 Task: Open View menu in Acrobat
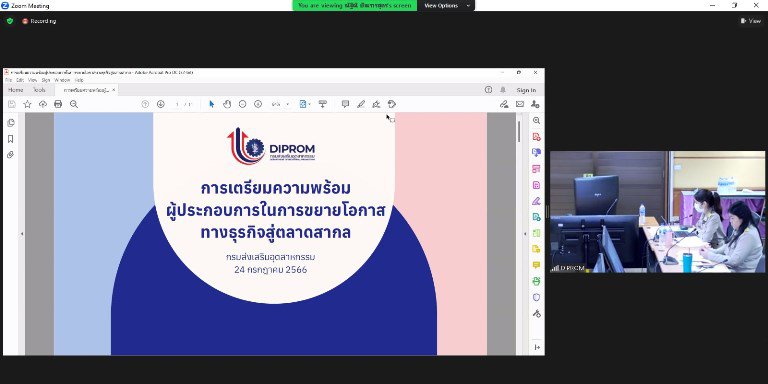coord(32,80)
